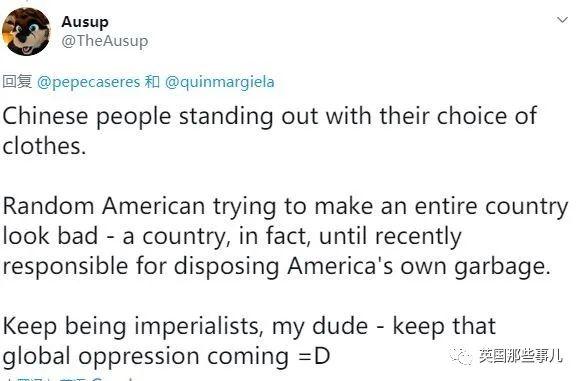Click the 'America's own garbage' phrase
This screenshot has height=381, width=581.
(419, 267)
